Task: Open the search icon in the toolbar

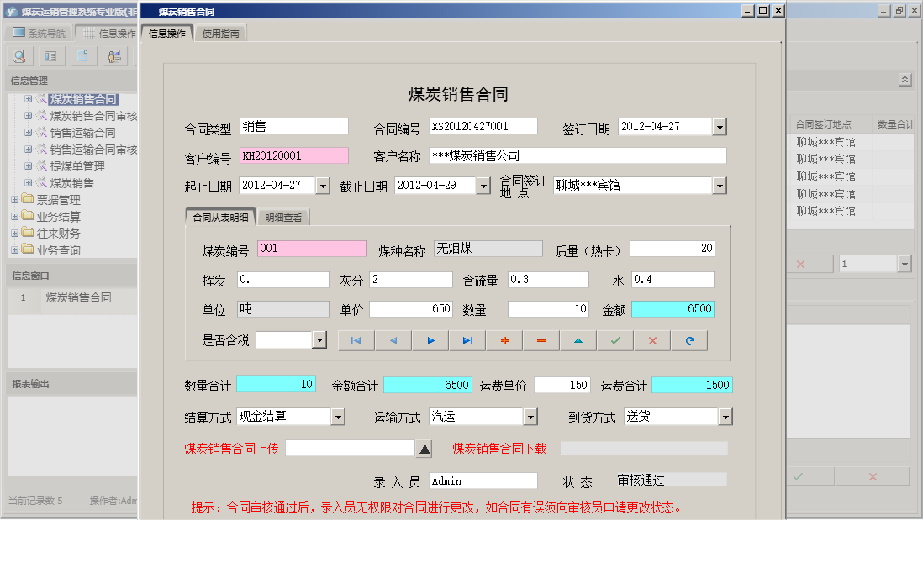Action: pos(18,55)
